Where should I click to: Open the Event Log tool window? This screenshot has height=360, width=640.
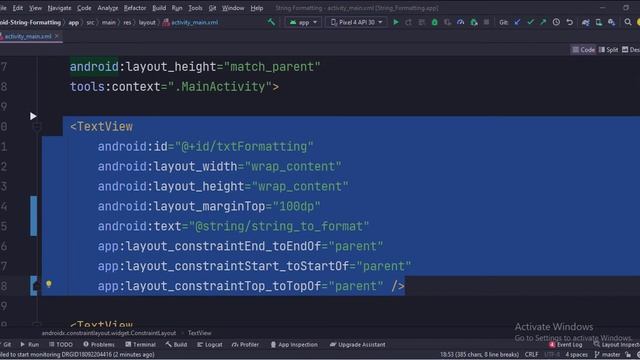[565, 344]
